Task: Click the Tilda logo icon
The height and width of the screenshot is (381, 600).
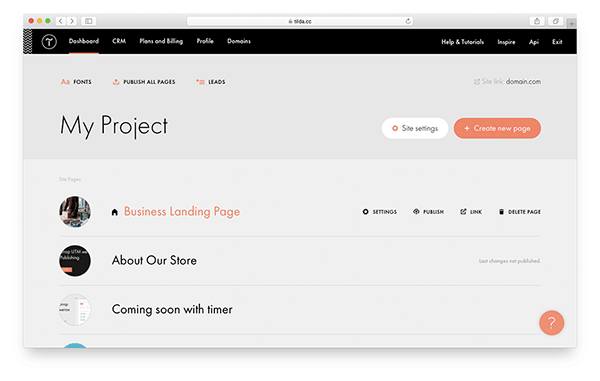Action: tap(49, 41)
